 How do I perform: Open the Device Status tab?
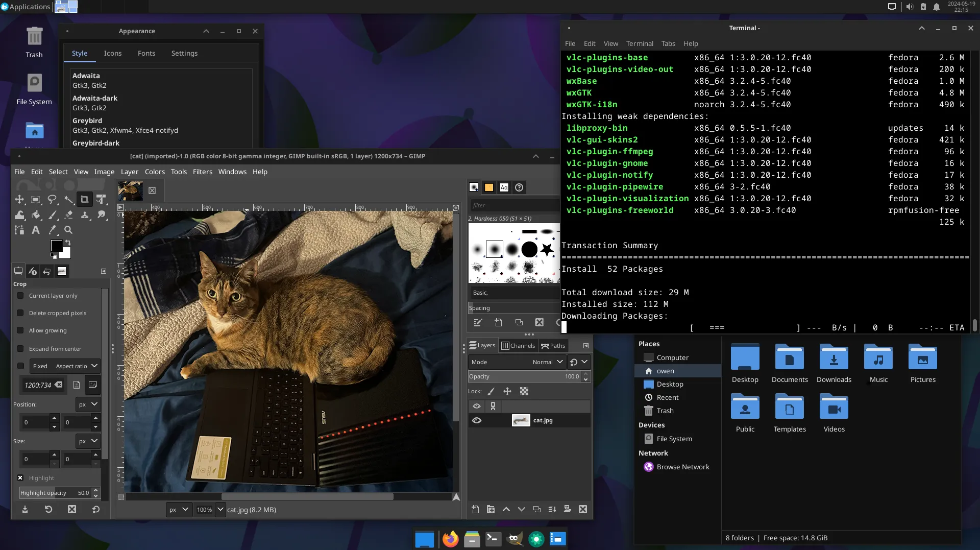pyautogui.click(x=33, y=271)
